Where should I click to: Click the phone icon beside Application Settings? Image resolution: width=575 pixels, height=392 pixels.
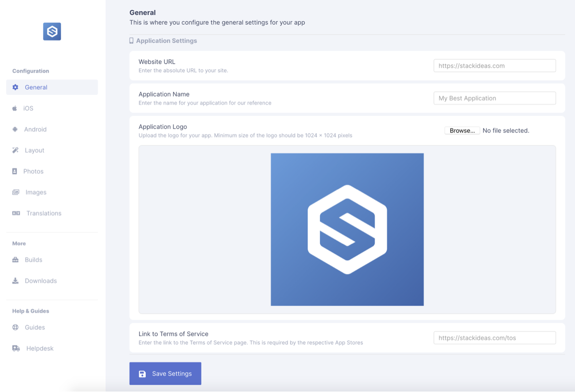click(x=131, y=41)
